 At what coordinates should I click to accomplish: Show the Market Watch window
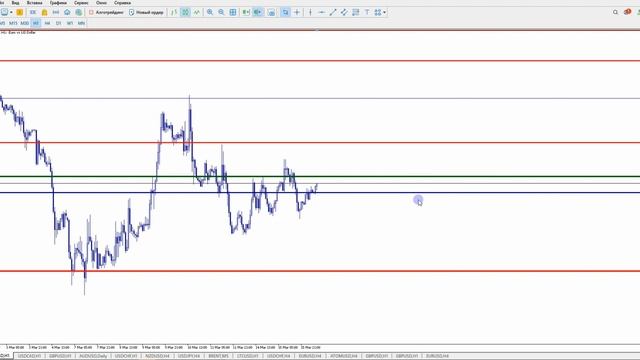(x=33, y=12)
